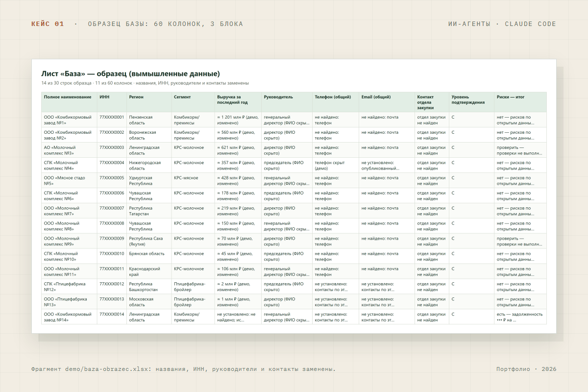Click the «Уровень подтверждения» column header
Screen dimensions: 588x392
[x=472, y=102]
